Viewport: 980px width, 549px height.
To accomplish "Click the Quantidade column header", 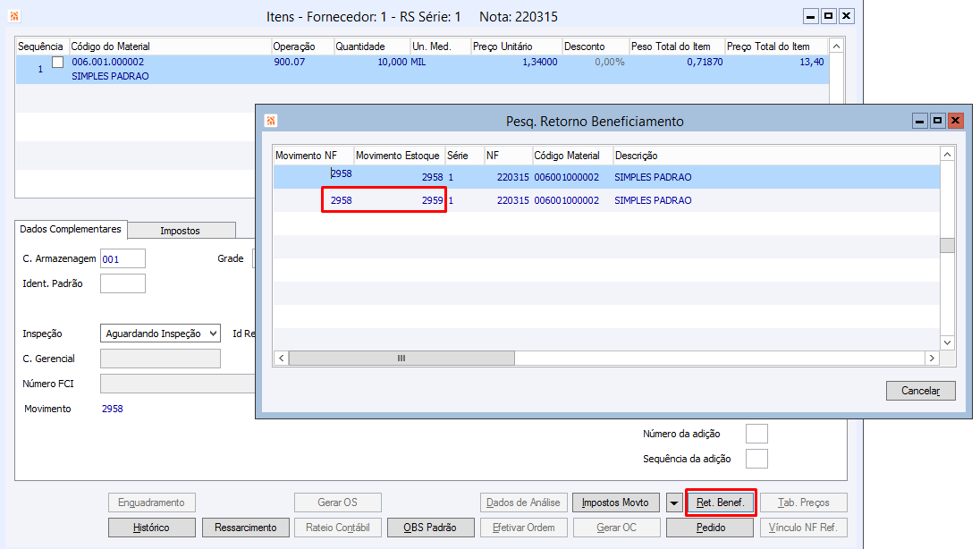I will coord(371,46).
